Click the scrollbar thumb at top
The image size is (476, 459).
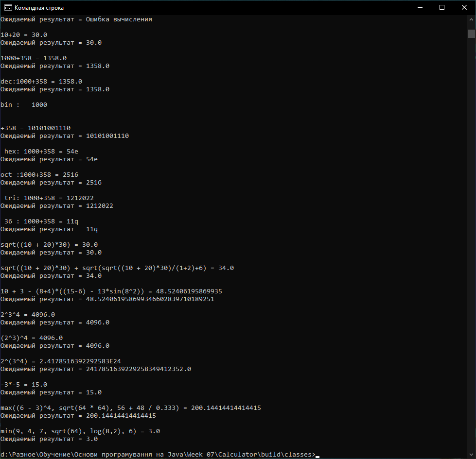pos(470,33)
